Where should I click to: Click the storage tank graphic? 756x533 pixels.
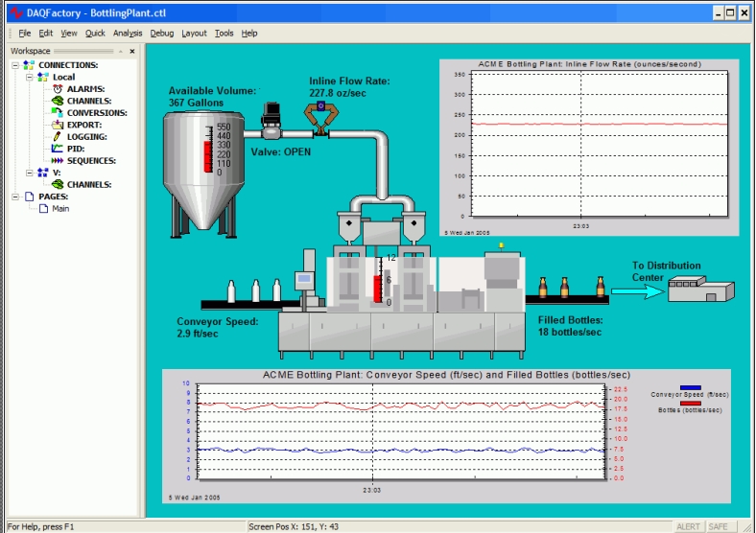pyautogui.click(x=203, y=174)
